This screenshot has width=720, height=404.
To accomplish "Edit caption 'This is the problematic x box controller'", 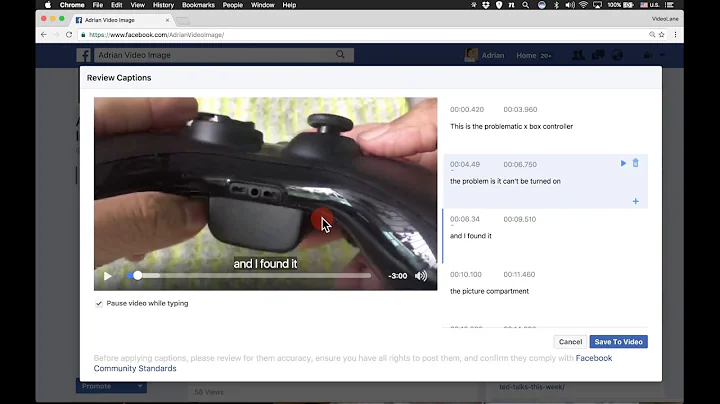I will 511,126.
